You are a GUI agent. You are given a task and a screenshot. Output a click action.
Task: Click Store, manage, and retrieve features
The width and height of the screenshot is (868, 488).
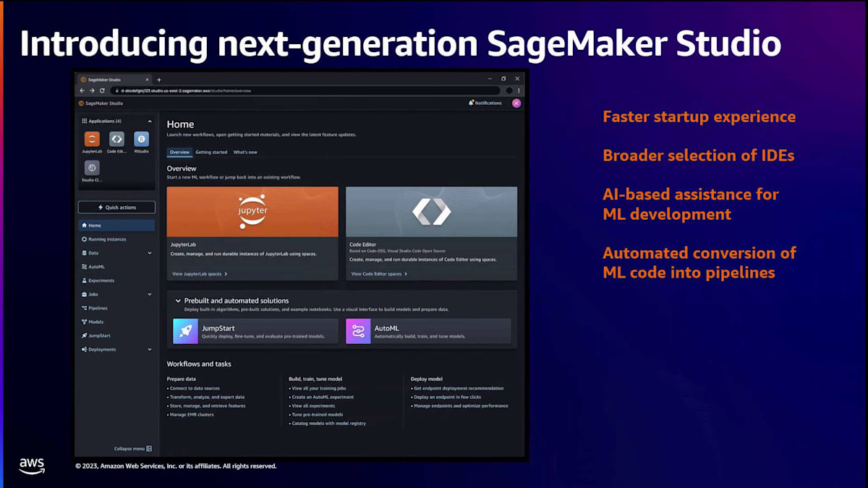(206, 406)
